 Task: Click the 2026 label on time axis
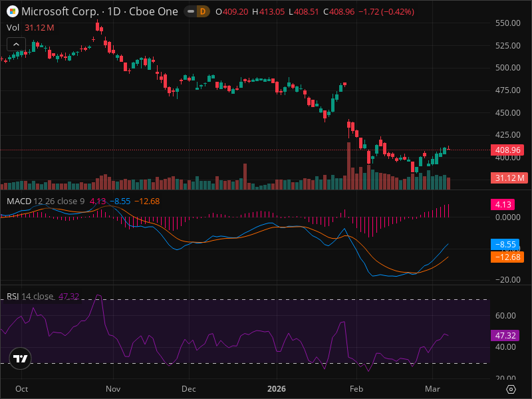277,389
